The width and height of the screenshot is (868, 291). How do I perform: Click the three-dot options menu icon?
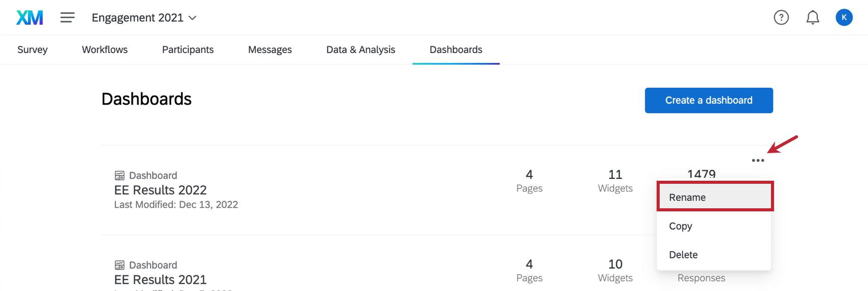pyautogui.click(x=758, y=160)
